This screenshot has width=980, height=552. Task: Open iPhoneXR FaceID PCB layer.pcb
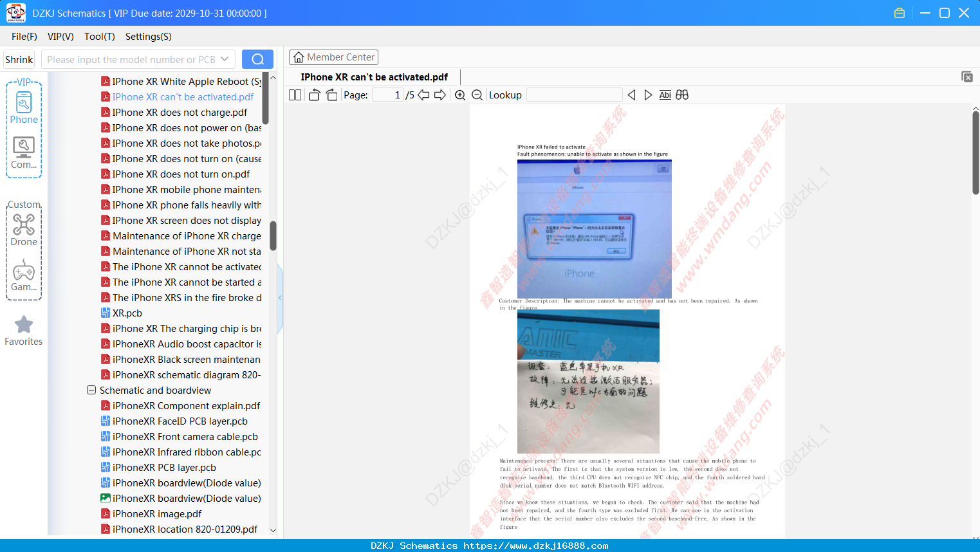coord(174,421)
